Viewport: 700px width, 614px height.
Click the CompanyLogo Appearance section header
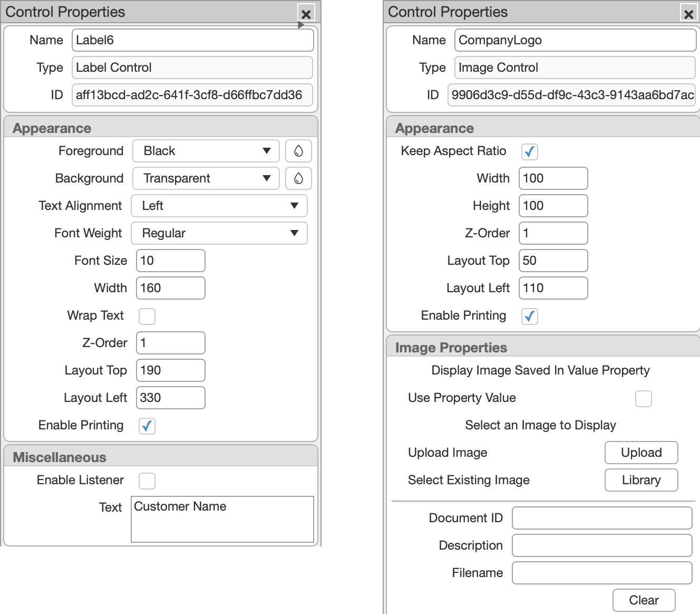pyautogui.click(x=543, y=128)
